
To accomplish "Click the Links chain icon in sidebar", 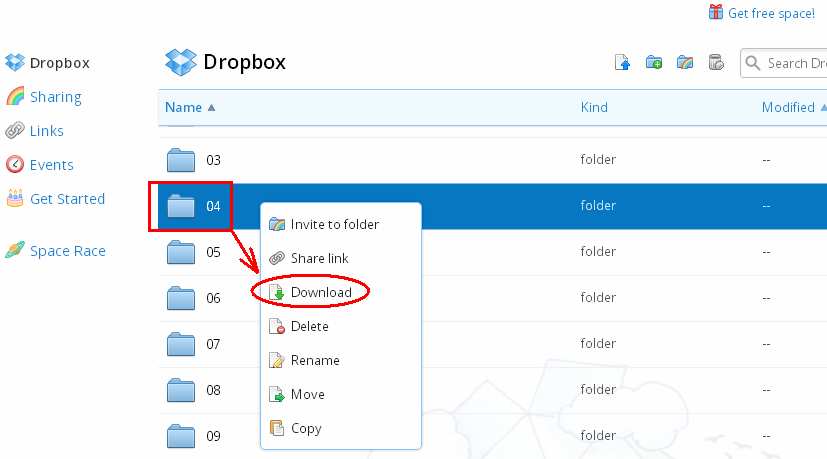I will pyautogui.click(x=15, y=130).
